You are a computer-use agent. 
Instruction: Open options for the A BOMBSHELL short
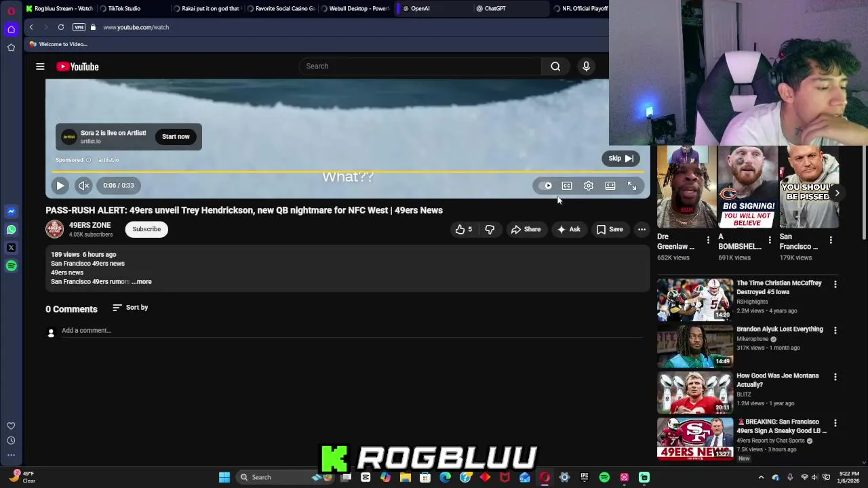coord(770,240)
